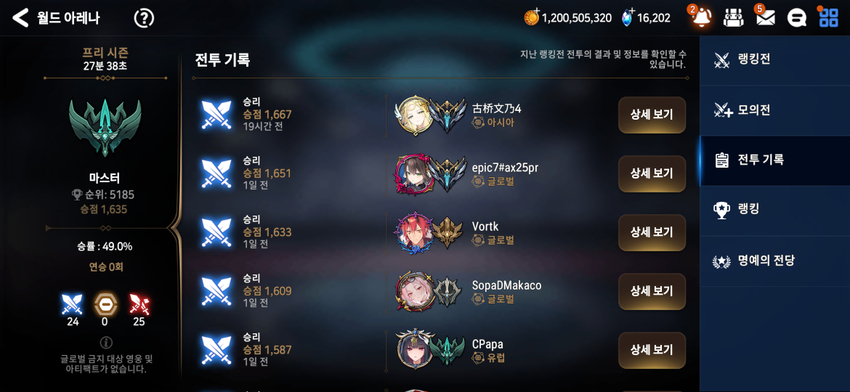Tap the Master tier emblem
The height and width of the screenshot is (392, 850).
(105, 127)
